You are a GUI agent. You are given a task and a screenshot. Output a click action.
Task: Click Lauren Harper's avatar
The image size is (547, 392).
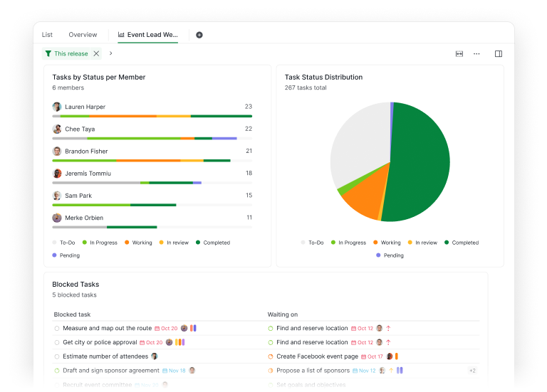[57, 107]
